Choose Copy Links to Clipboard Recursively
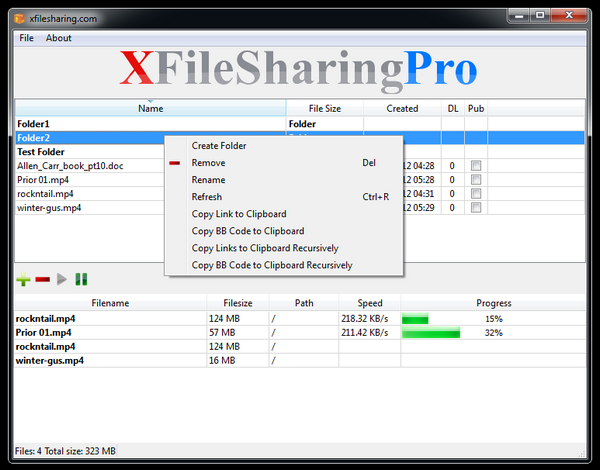The image size is (600, 470). 284,248
